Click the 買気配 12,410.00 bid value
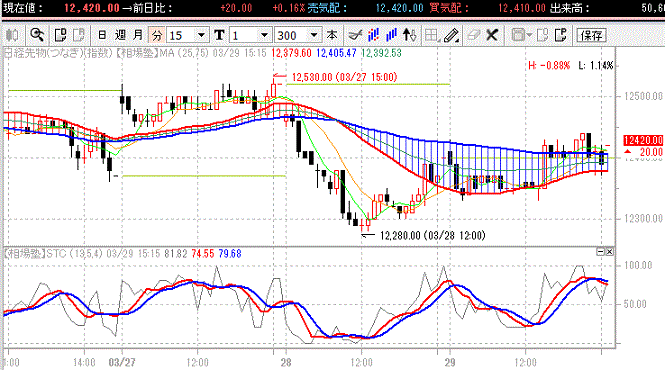 522,8
